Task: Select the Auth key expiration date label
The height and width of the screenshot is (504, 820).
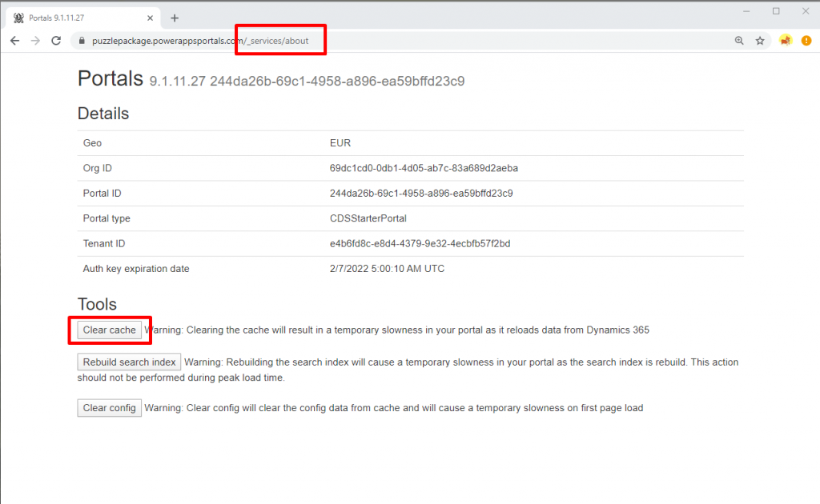Action: (136, 269)
